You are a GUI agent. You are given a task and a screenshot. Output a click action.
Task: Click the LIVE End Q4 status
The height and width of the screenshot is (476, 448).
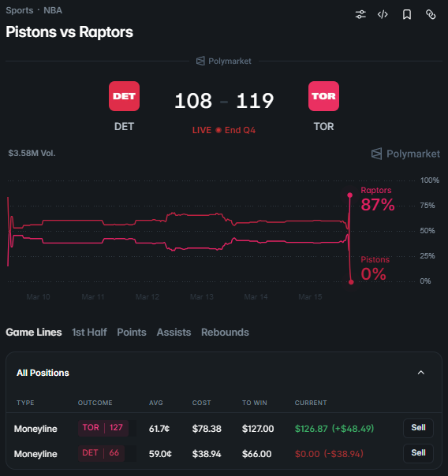coord(224,130)
